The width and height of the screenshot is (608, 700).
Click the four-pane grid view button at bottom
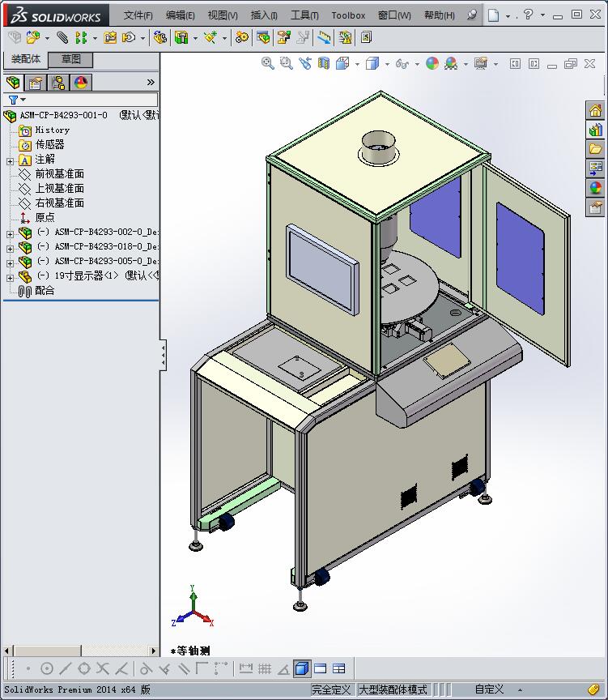[339, 668]
